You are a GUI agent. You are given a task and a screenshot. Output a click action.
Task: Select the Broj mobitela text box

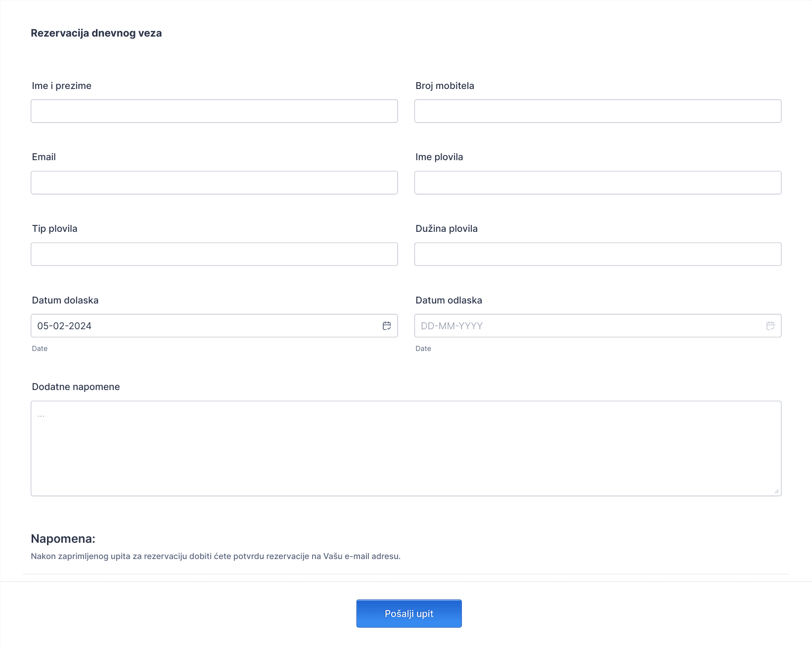(x=597, y=111)
